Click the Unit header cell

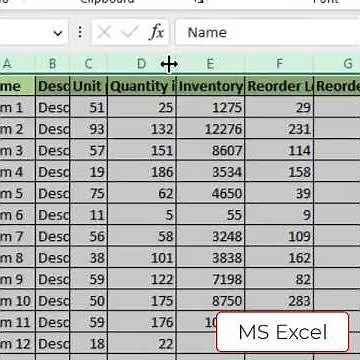coord(88,86)
